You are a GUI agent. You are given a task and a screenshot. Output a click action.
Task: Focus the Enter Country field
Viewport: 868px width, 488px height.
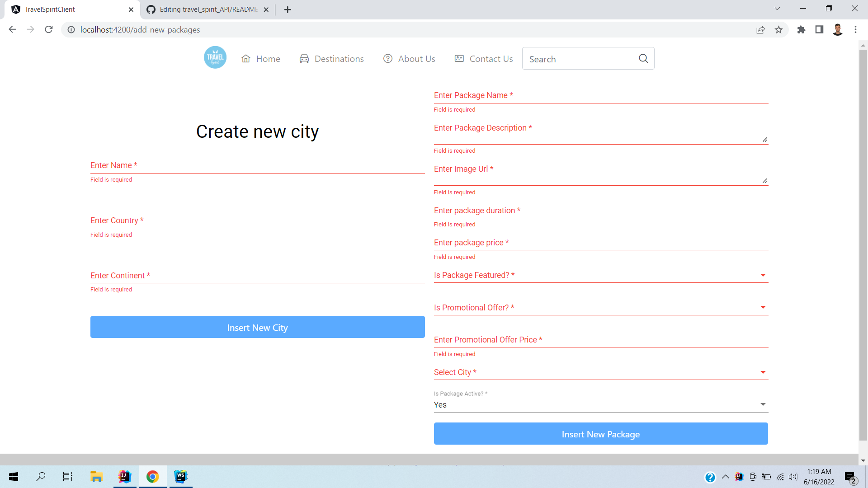click(258, 221)
